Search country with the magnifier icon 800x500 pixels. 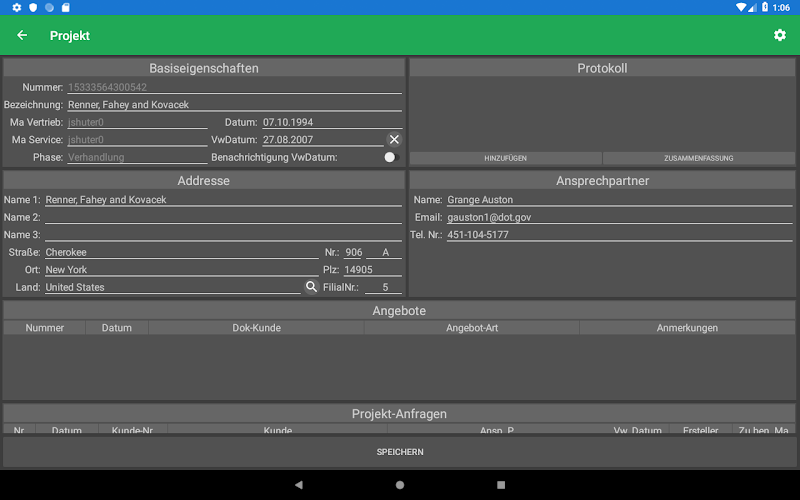[x=311, y=287]
